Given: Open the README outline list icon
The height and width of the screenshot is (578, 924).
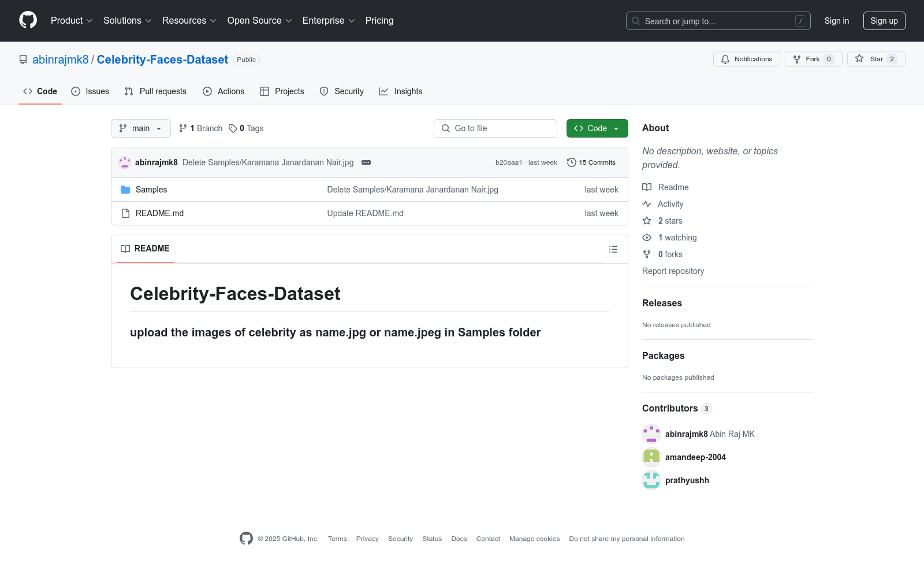Looking at the screenshot, I should [613, 249].
